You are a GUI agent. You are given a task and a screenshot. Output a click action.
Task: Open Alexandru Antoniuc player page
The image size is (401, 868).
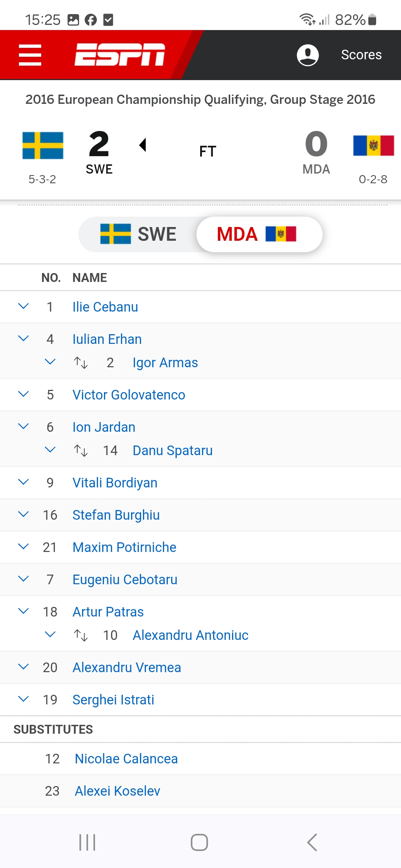(x=190, y=635)
